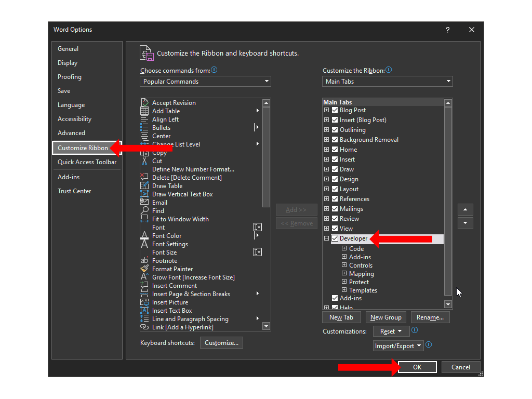Select the Format Painter brush icon
This screenshot has width=532, height=399.
point(144,269)
